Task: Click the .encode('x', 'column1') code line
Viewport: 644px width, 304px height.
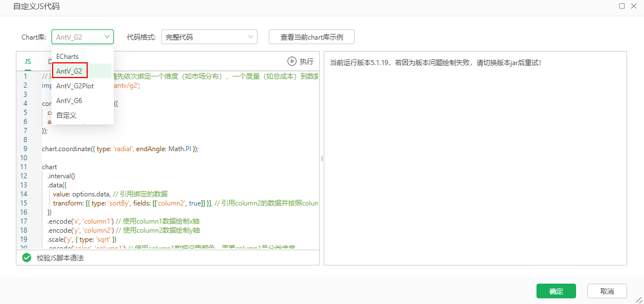Action: tap(123, 221)
